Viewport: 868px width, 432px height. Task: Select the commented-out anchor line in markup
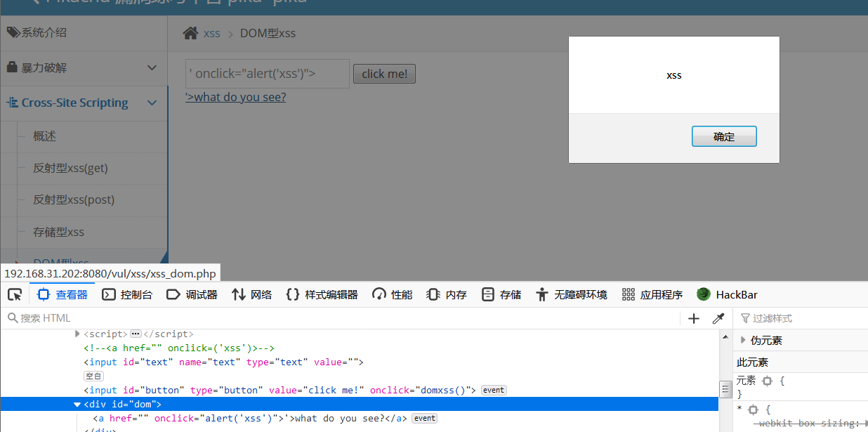178,348
